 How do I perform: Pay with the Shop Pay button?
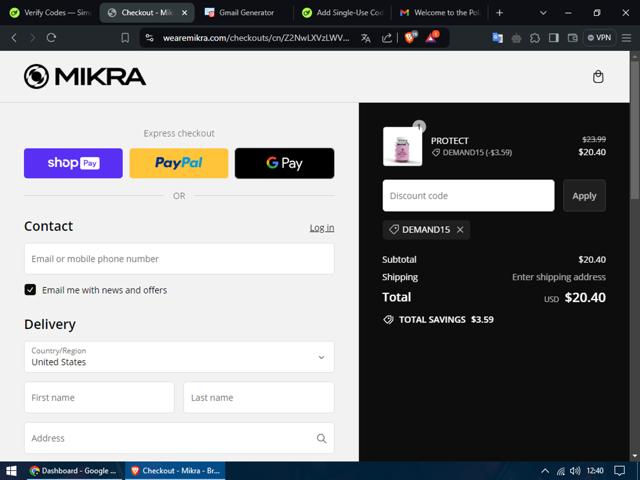coord(73,163)
